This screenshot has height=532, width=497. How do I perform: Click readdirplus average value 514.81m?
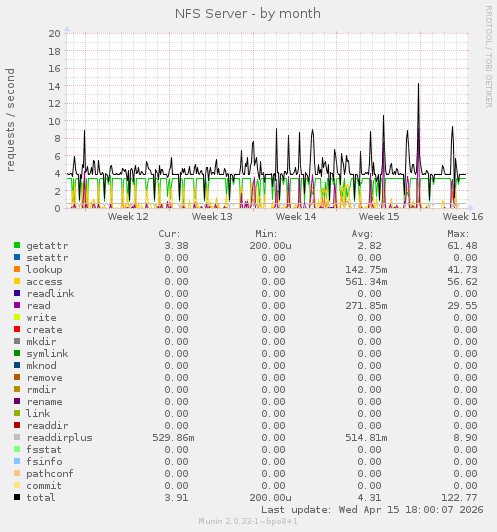(366, 438)
